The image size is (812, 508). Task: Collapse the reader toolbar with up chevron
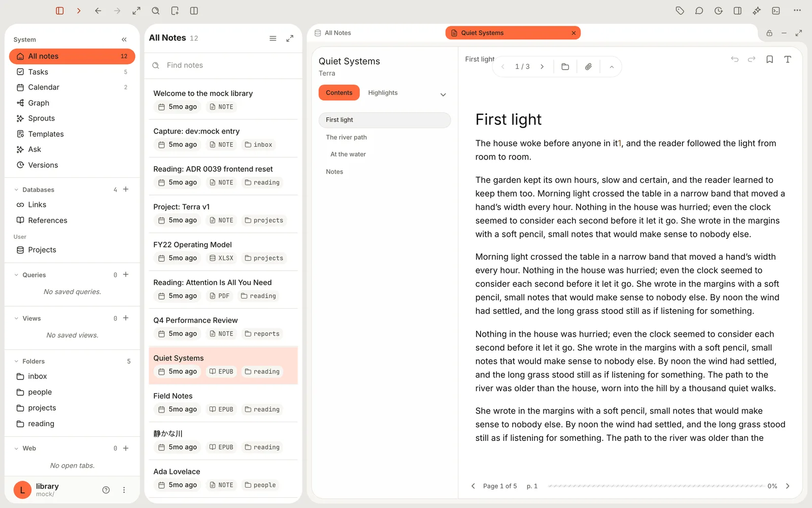612,67
